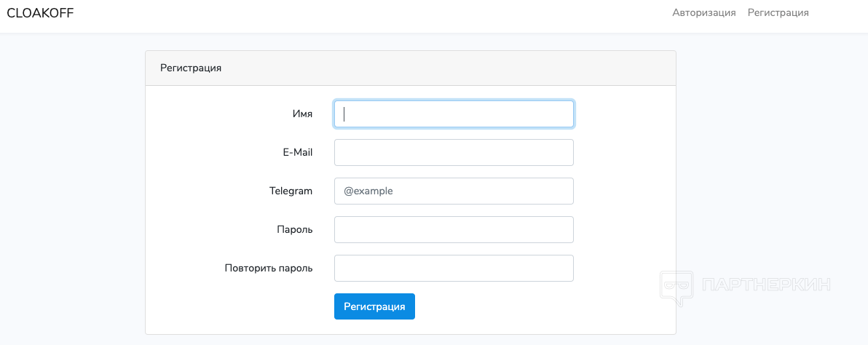Click the Повторить пароль label
The image size is (868, 345).
(268, 269)
